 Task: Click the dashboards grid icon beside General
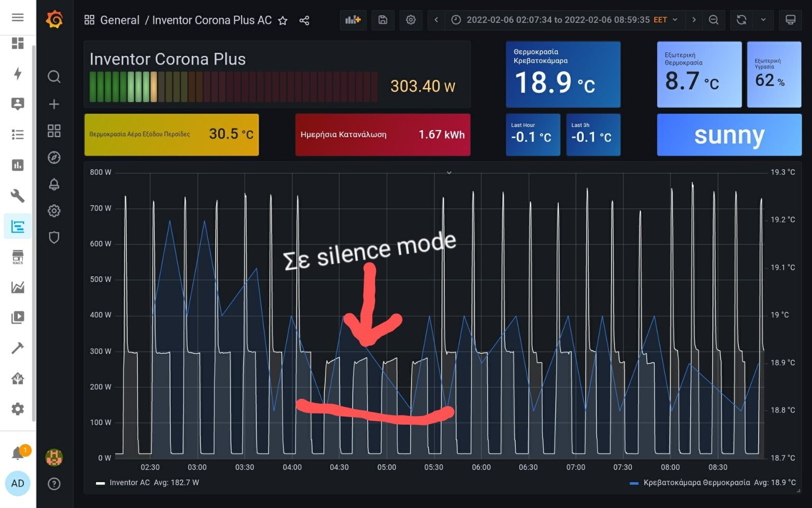(89, 20)
